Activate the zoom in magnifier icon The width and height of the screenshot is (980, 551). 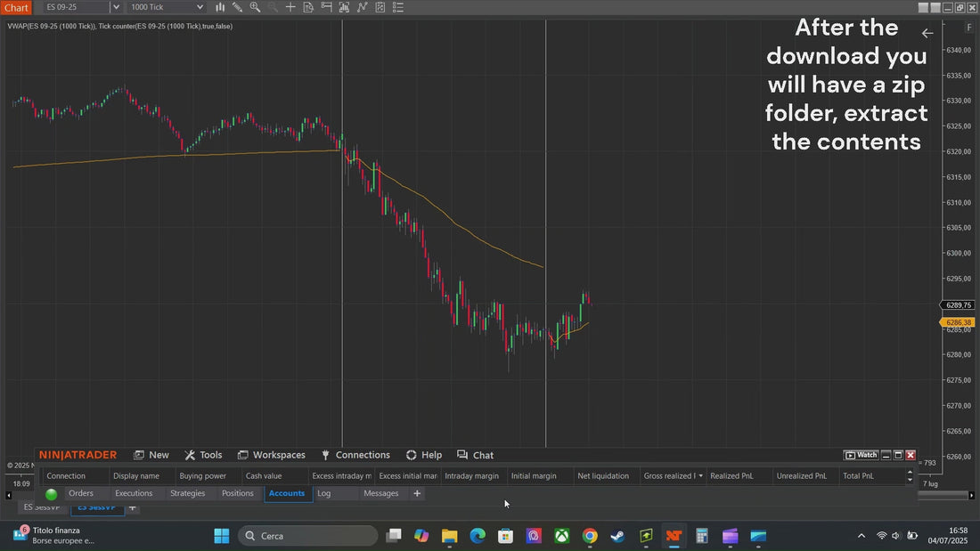255,7
